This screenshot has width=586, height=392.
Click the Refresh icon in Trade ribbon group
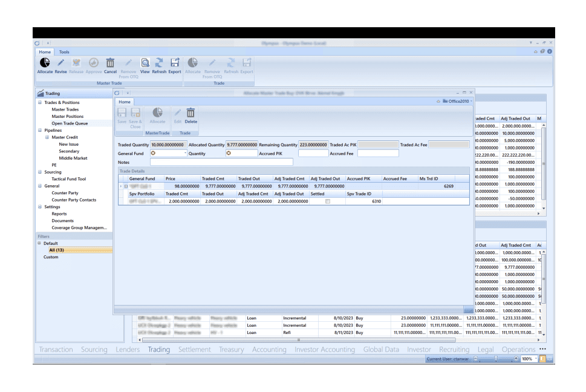click(x=231, y=63)
